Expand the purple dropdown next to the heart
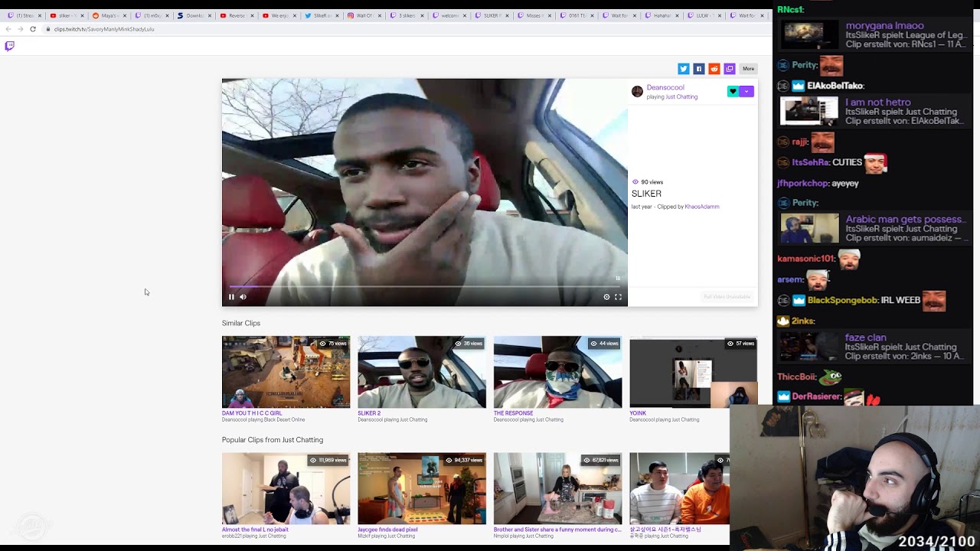 coord(746,92)
